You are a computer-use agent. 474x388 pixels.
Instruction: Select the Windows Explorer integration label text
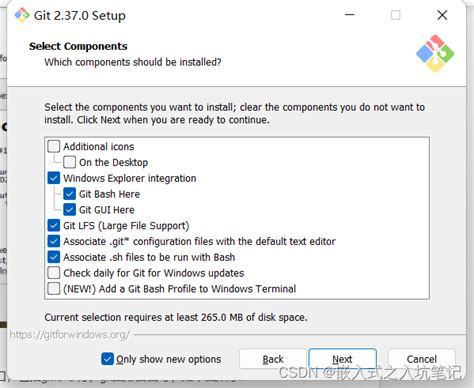[x=130, y=178]
